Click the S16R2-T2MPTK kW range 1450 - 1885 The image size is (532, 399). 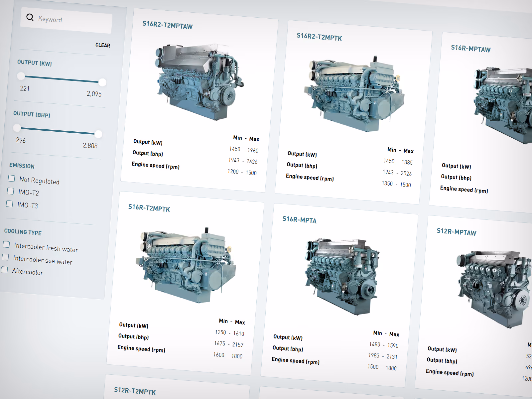click(x=398, y=162)
